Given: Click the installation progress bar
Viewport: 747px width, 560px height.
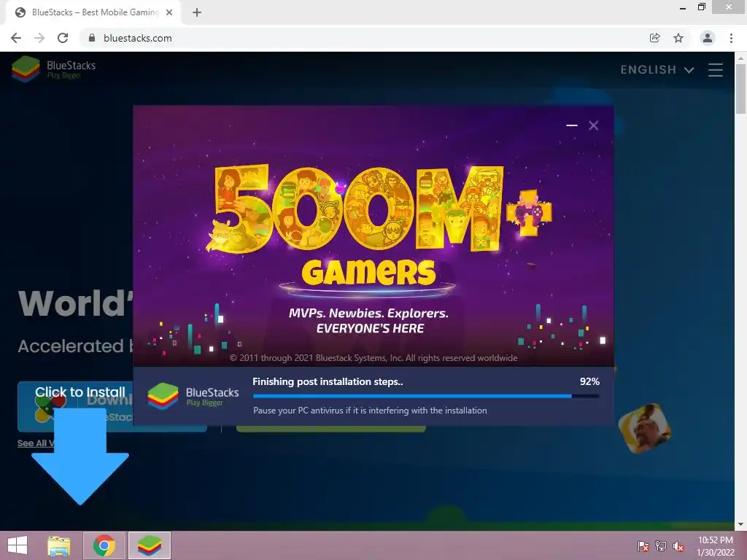Looking at the screenshot, I should (x=426, y=396).
